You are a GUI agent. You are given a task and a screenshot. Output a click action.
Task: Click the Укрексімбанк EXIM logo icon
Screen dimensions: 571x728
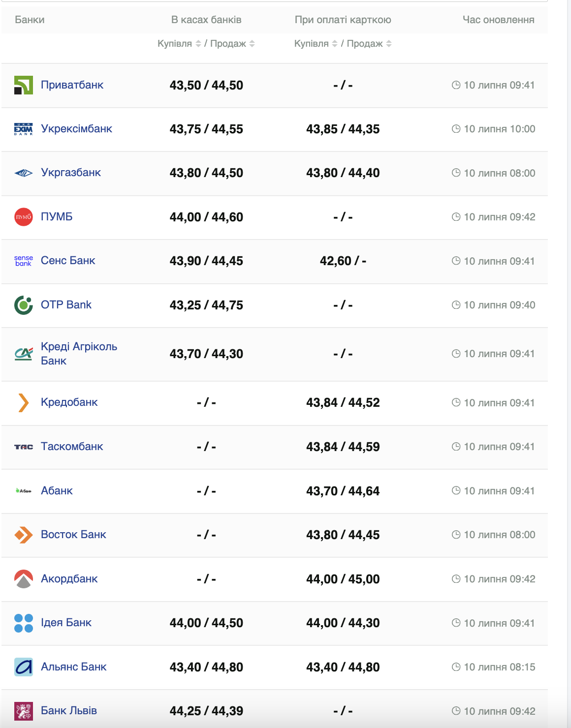tap(23, 129)
